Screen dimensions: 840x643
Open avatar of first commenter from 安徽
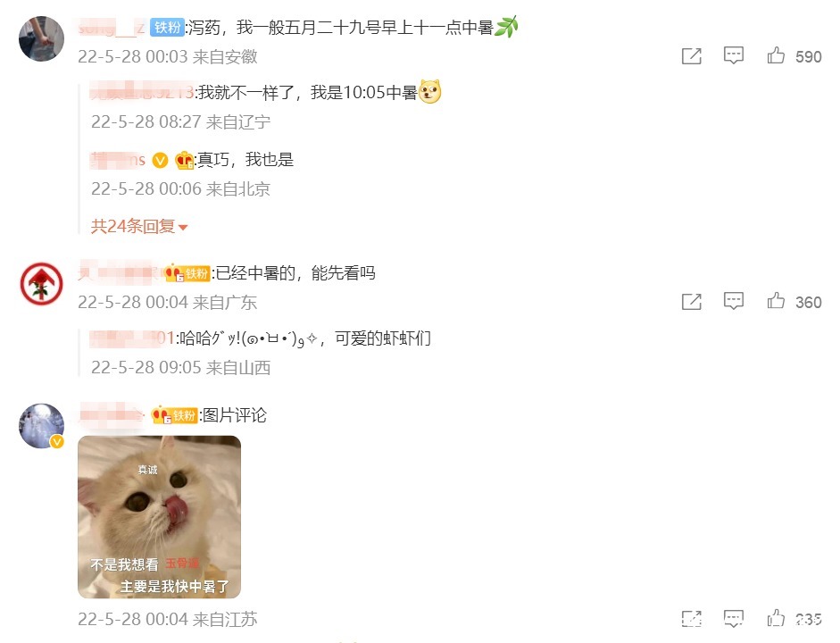click(x=41, y=38)
